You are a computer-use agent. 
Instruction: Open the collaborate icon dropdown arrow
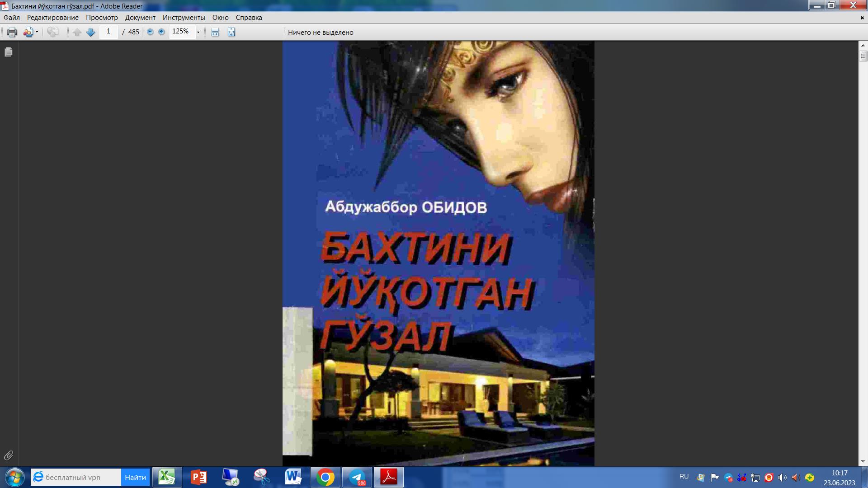point(37,32)
